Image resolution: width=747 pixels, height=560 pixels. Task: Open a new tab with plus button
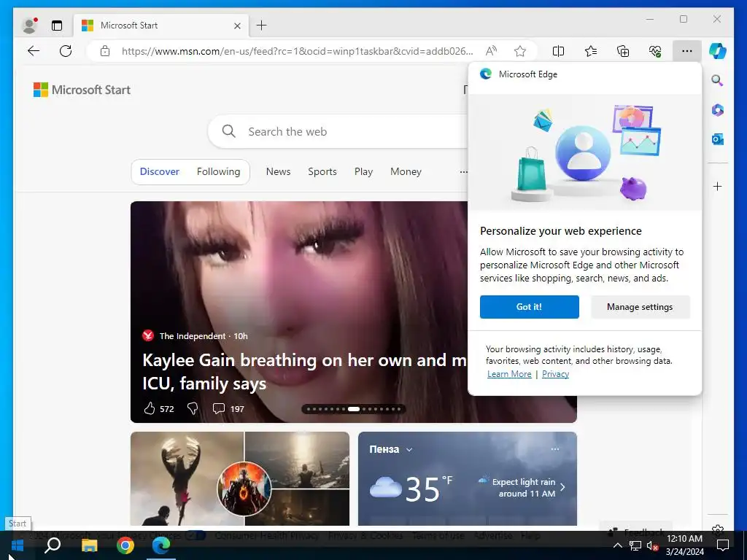tap(262, 26)
